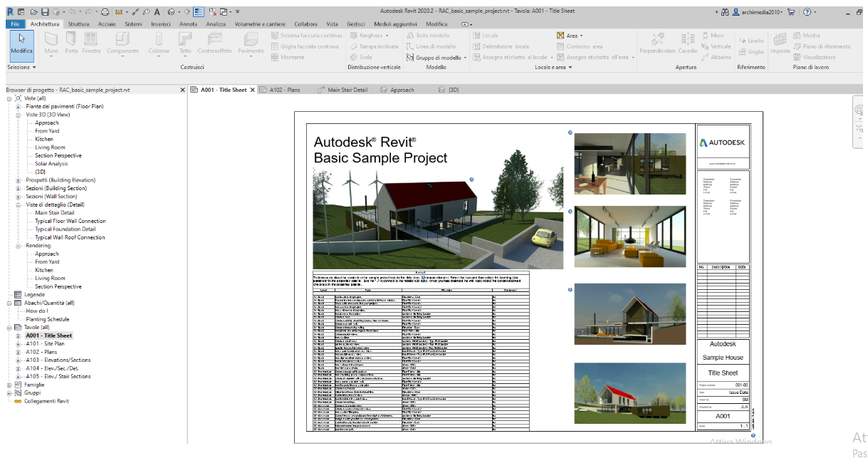Click the search binoculars icon in title bar

pyautogui.click(x=726, y=12)
